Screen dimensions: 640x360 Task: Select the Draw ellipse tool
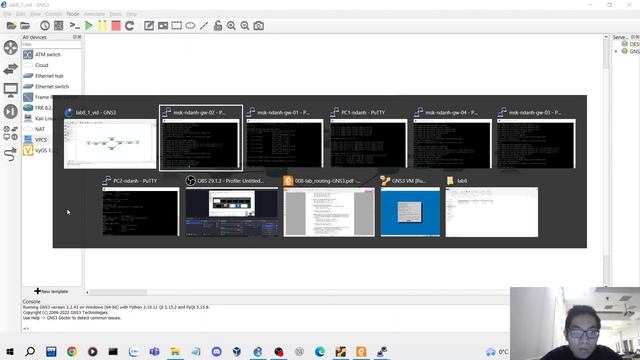coord(190,26)
